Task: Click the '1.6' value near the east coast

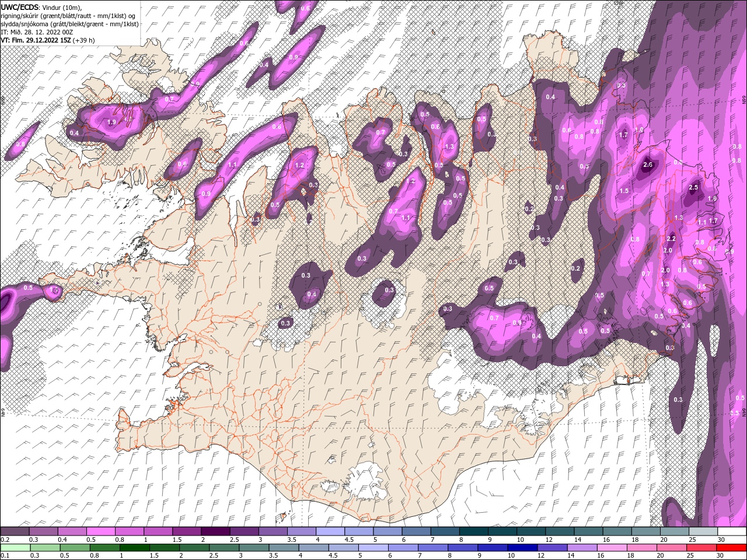Action: [712, 199]
